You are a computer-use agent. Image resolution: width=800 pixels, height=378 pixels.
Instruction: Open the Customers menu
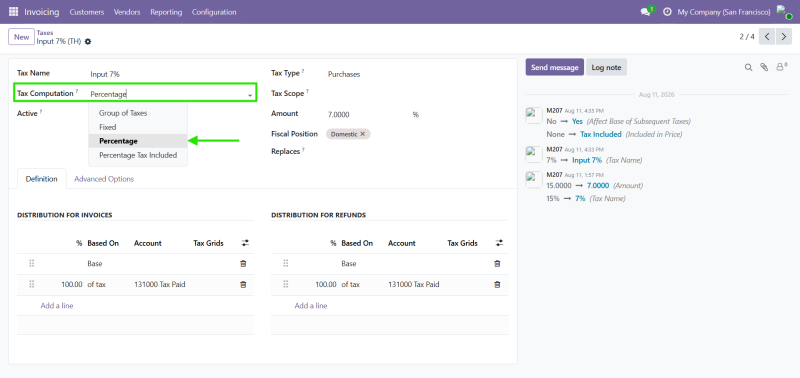(x=87, y=12)
